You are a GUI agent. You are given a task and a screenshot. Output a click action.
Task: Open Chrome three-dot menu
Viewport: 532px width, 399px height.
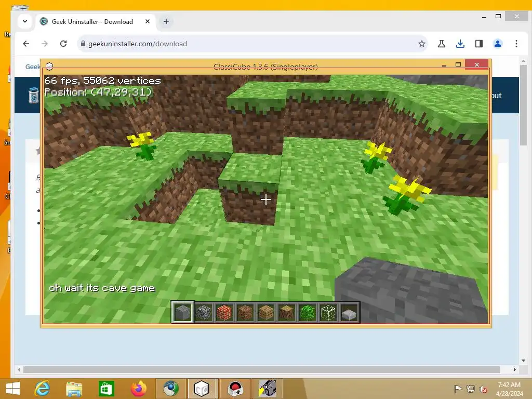tap(516, 44)
